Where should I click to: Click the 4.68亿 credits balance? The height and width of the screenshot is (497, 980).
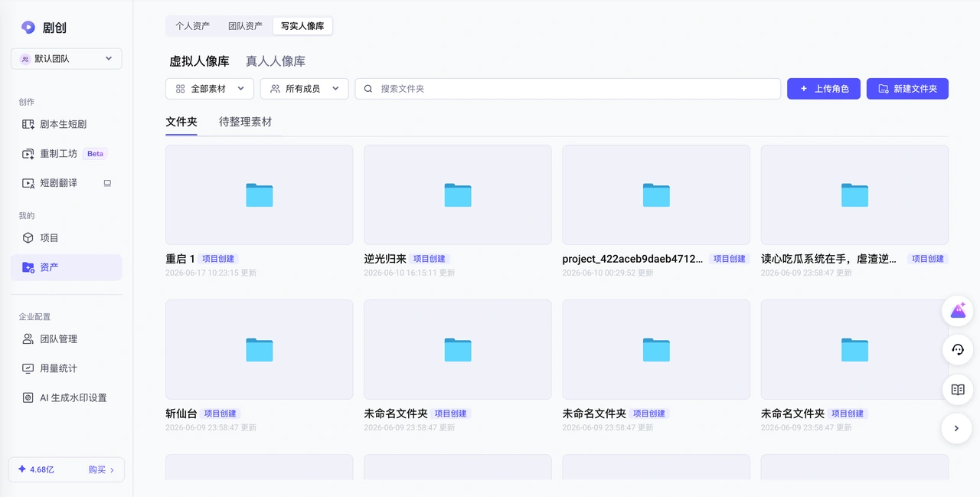pyautogui.click(x=36, y=469)
